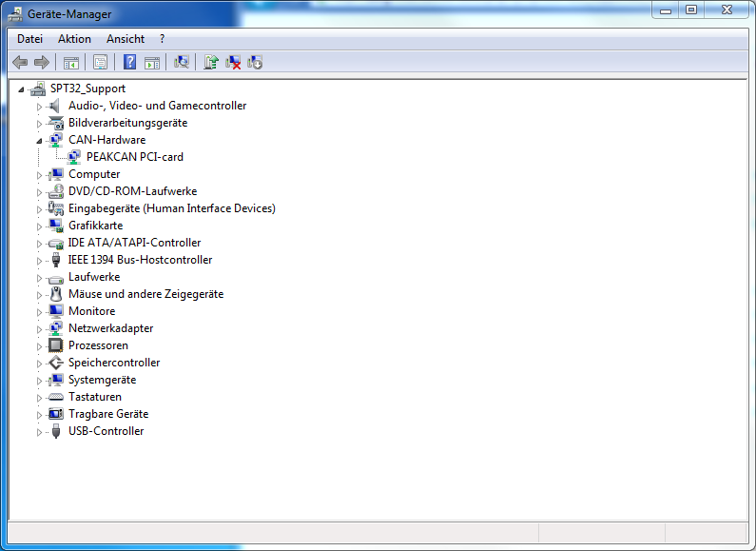Click the uninstall device red X icon
The image size is (756, 551).
coord(233,63)
